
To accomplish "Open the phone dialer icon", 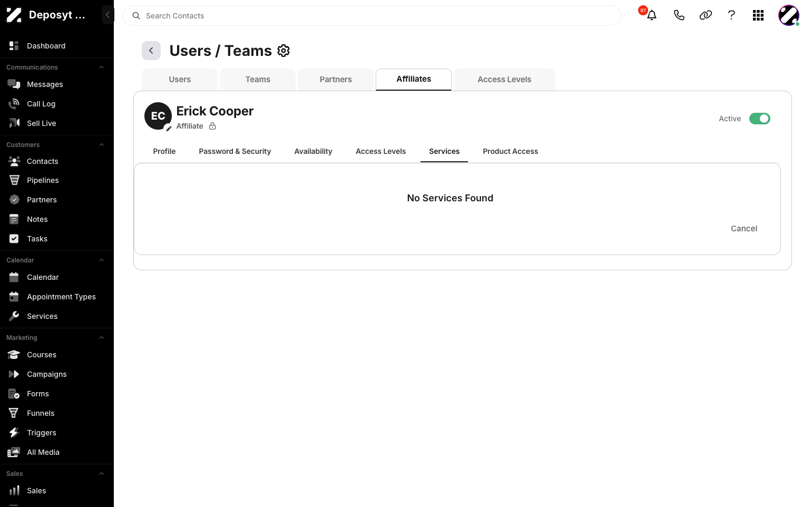I will [x=679, y=15].
